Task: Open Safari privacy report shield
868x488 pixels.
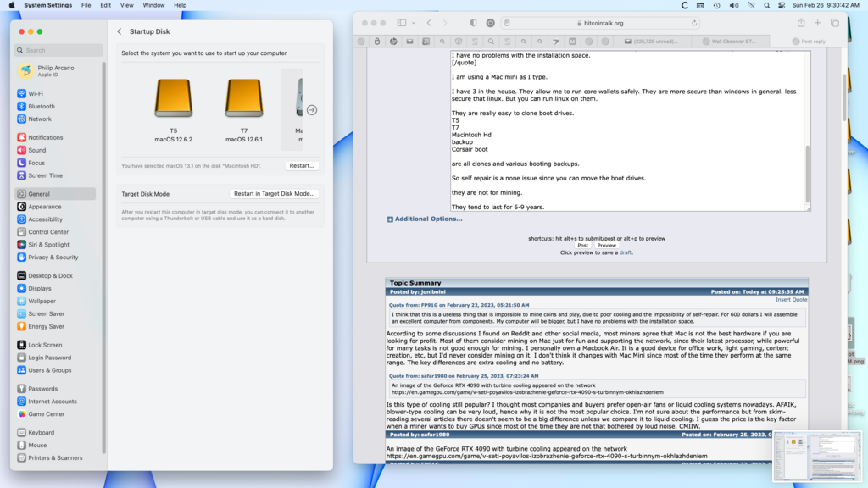Action: pyautogui.click(x=473, y=23)
